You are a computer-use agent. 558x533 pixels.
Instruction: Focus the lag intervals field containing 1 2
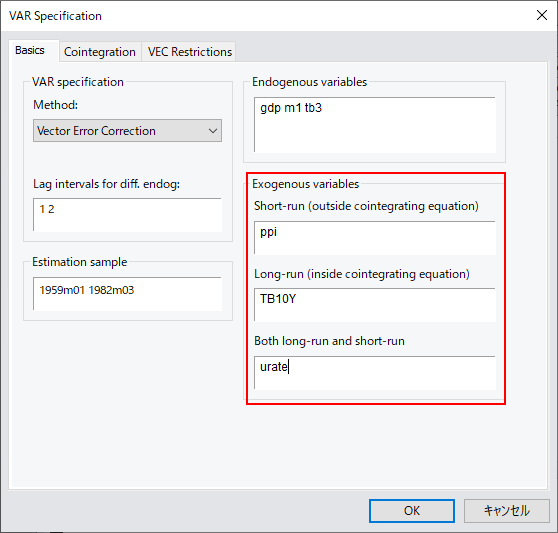coord(127,215)
